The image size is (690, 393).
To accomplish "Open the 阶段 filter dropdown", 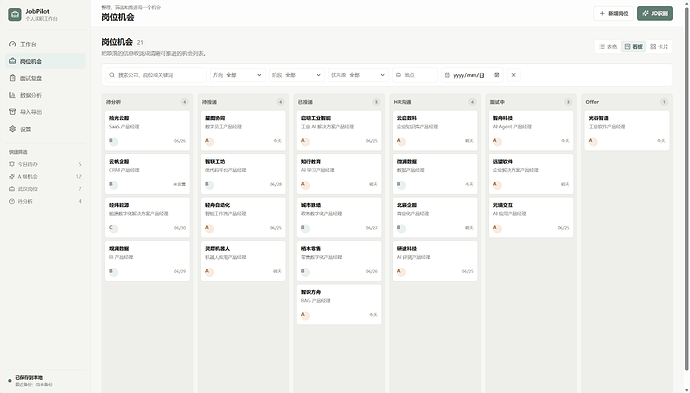I will tap(297, 75).
